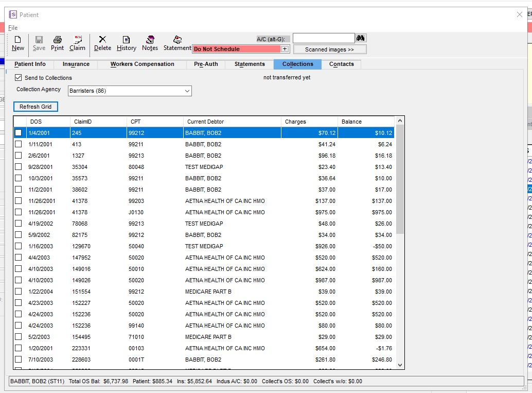Click the A/C (alt-G) input field
Viewport: 532px width, 393px height.
pyautogui.click(x=324, y=38)
